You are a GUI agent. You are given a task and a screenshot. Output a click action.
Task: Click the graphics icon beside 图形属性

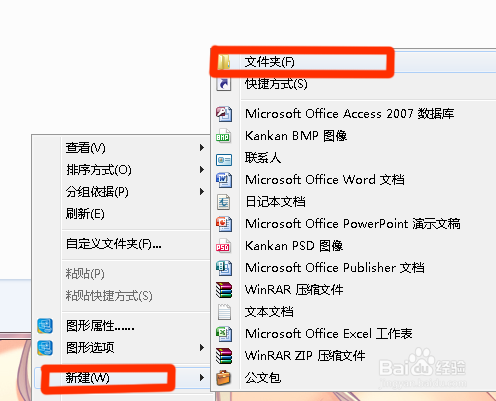(45, 326)
